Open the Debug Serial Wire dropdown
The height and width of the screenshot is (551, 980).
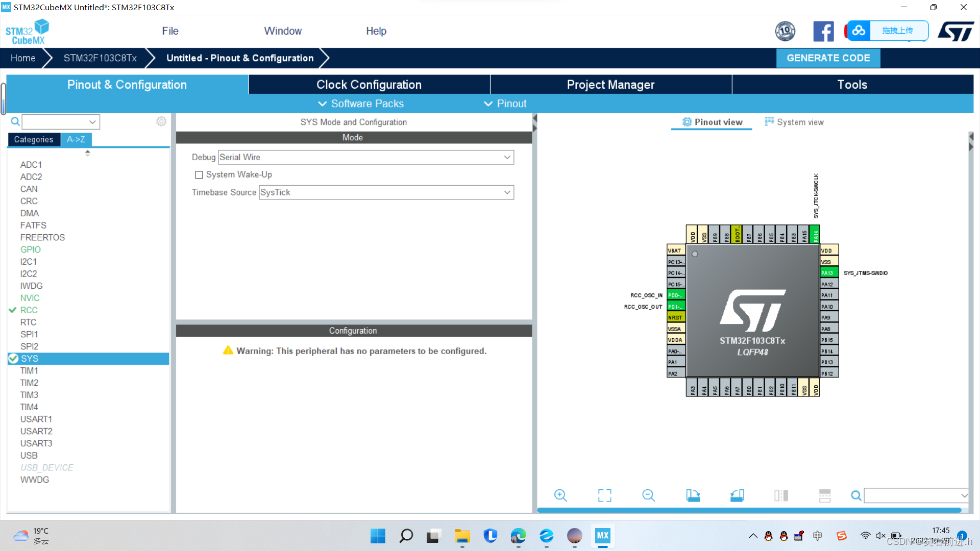pyautogui.click(x=507, y=157)
